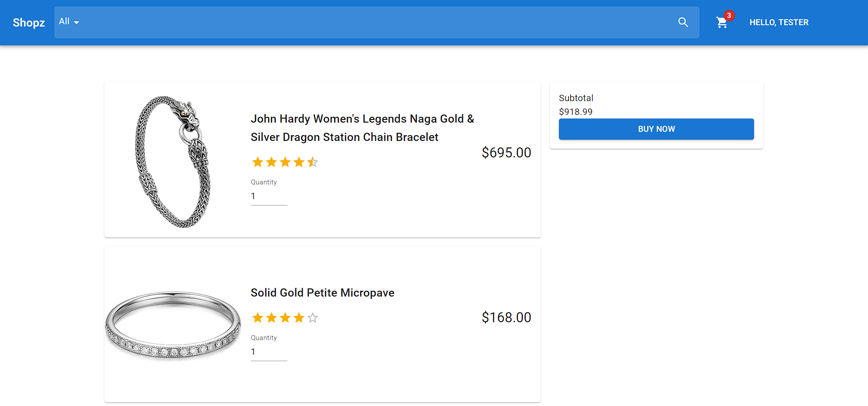Click the ring quantity field
This screenshot has height=406, width=868.
269,352
